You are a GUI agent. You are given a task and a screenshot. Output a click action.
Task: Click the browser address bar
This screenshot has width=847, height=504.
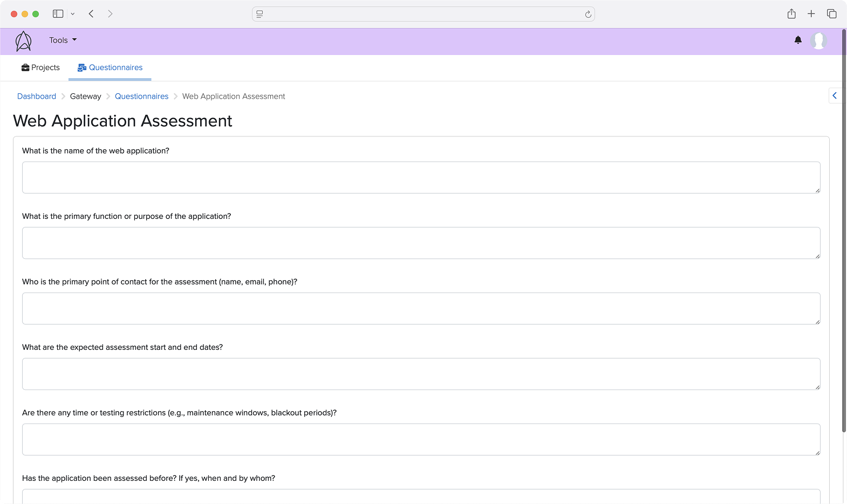[423, 14]
